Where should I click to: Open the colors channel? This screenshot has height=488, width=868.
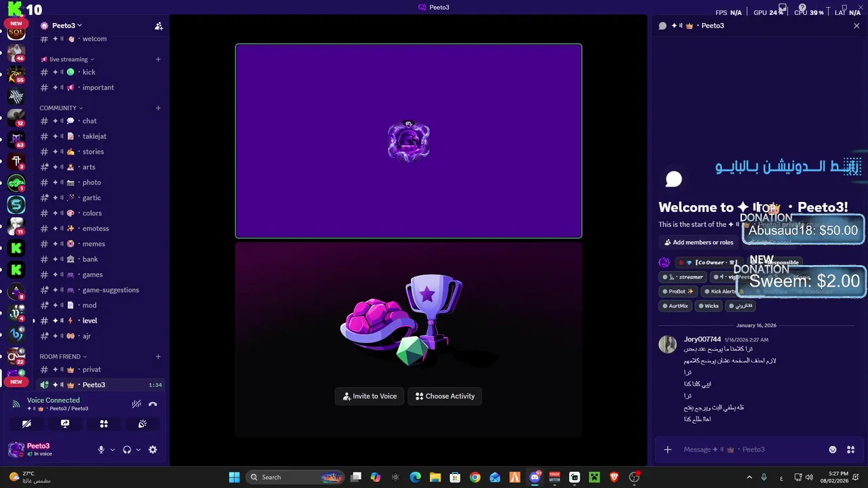tap(100, 213)
